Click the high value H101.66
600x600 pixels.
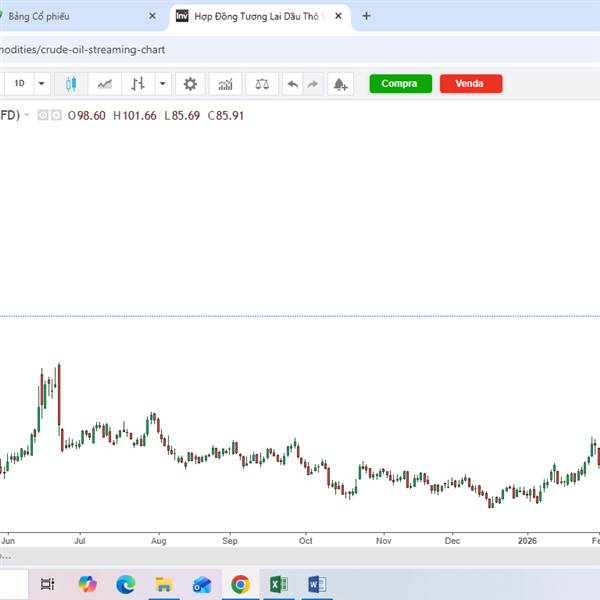135,116
